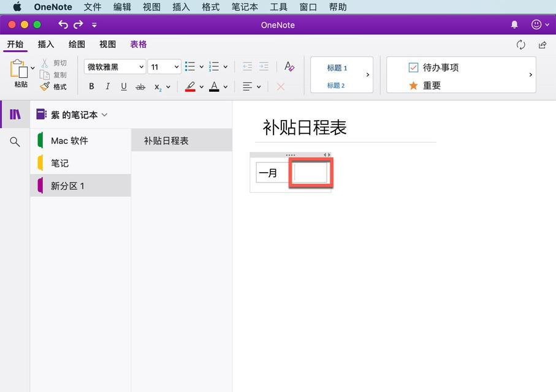Toggle underline formatting
This screenshot has height=392, width=556.
tap(124, 86)
